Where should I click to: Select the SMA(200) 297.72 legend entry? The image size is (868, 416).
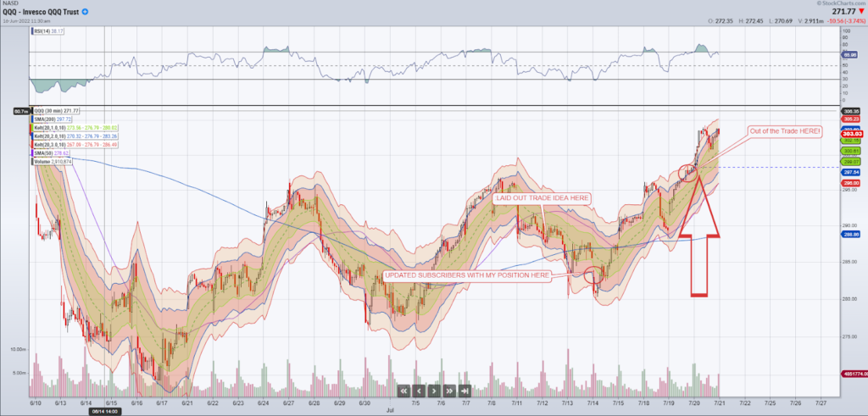[x=51, y=119]
